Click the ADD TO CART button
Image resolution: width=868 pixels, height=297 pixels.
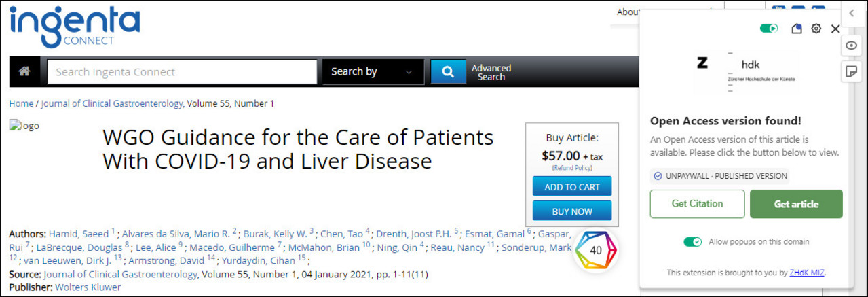pos(571,187)
